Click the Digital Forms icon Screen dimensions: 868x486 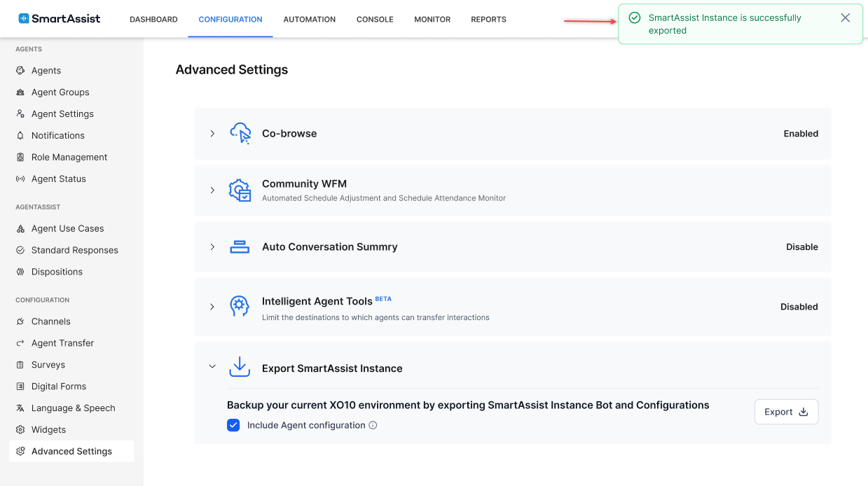click(x=20, y=387)
